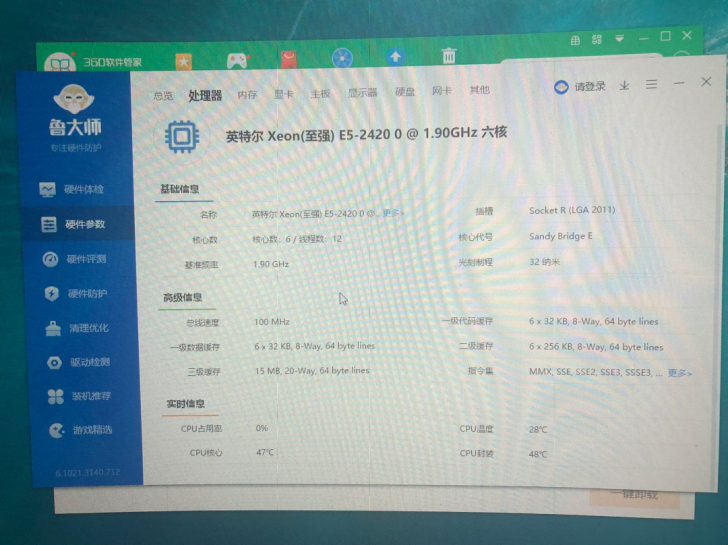Click the 100 MHz bus speed value
Image resolution: width=728 pixels, height=545 pixels.
coord(272,322)
